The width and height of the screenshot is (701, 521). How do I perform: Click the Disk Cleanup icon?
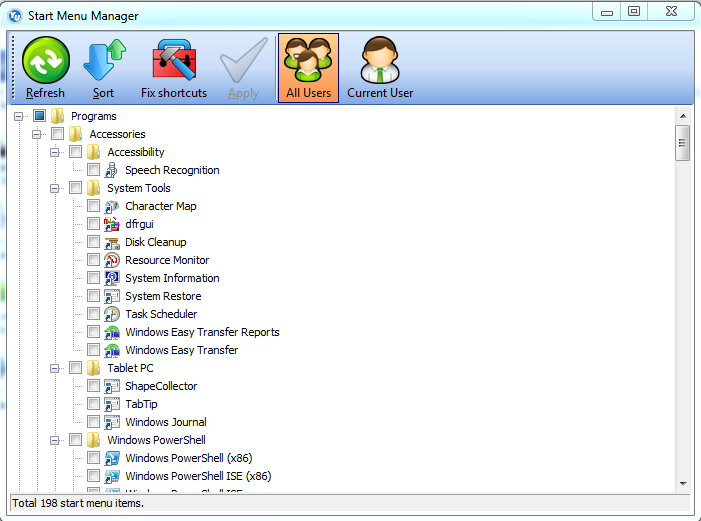click(111, 242)
